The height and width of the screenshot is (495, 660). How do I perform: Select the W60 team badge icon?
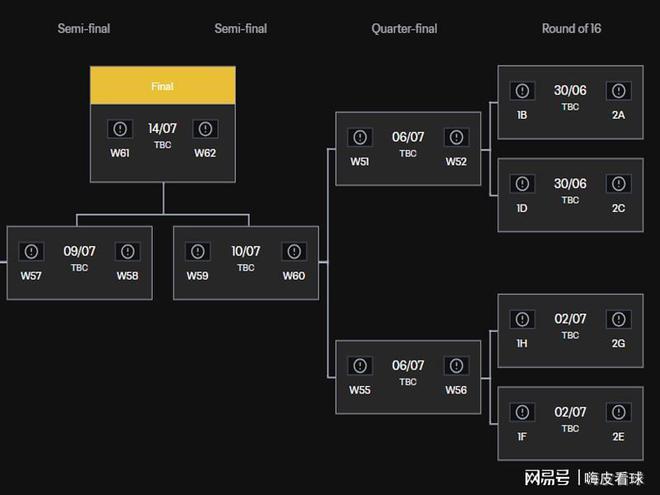(294, 251)
